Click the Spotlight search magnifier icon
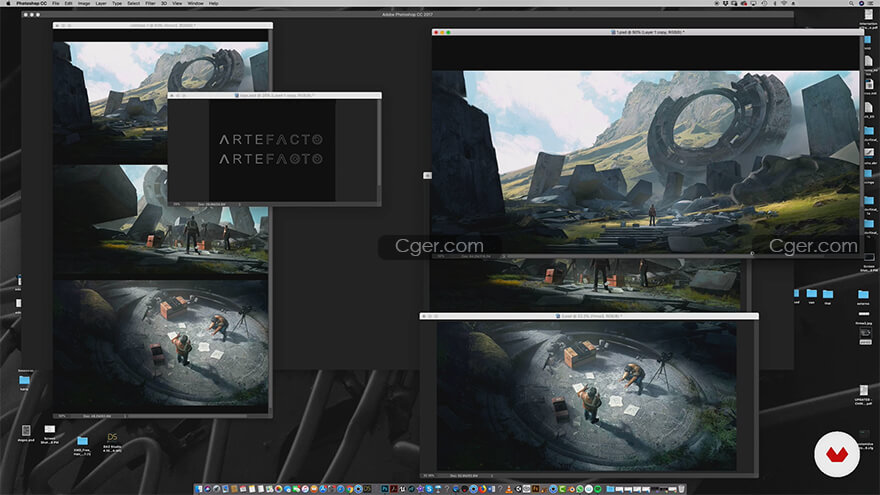The image size is (880, 495). [851, 3]
